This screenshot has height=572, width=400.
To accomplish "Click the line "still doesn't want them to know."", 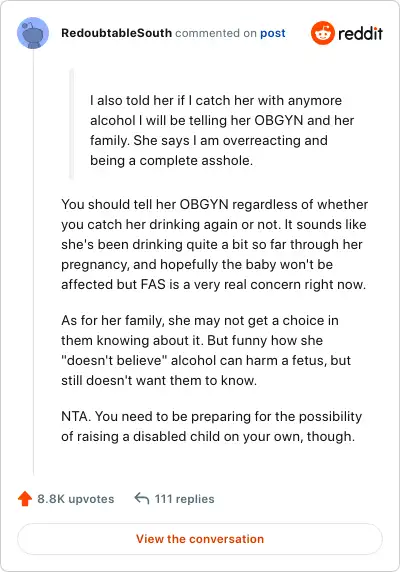I will click(x=159, y=380).
